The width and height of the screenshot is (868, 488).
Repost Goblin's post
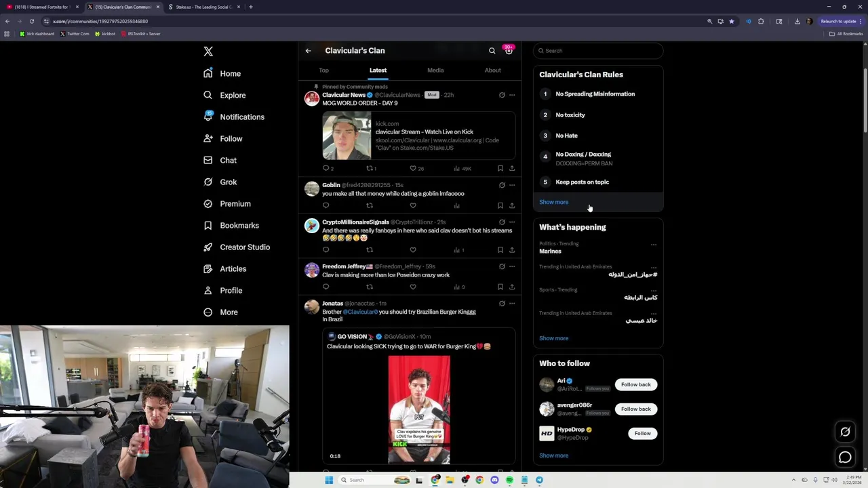click(x=370, y=205)
